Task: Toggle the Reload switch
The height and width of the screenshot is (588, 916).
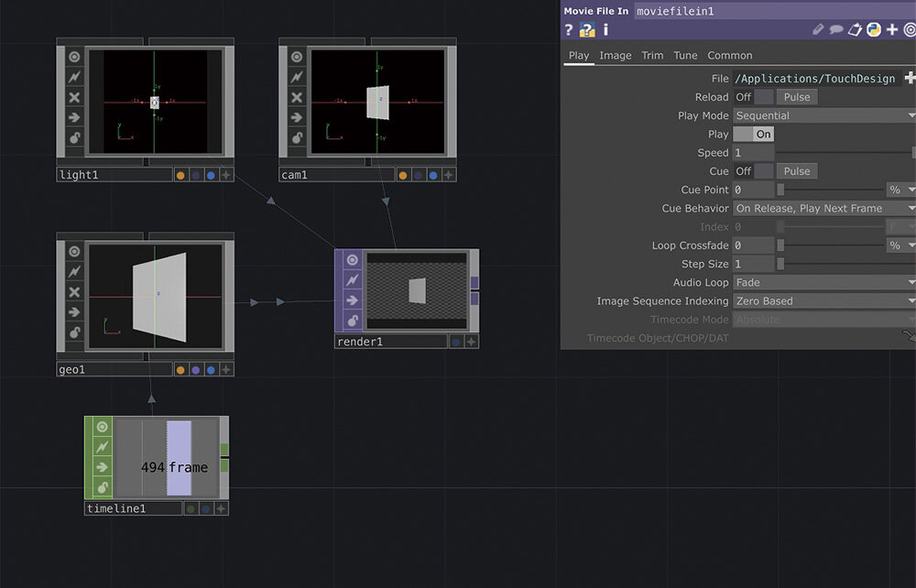Action: 753,97
